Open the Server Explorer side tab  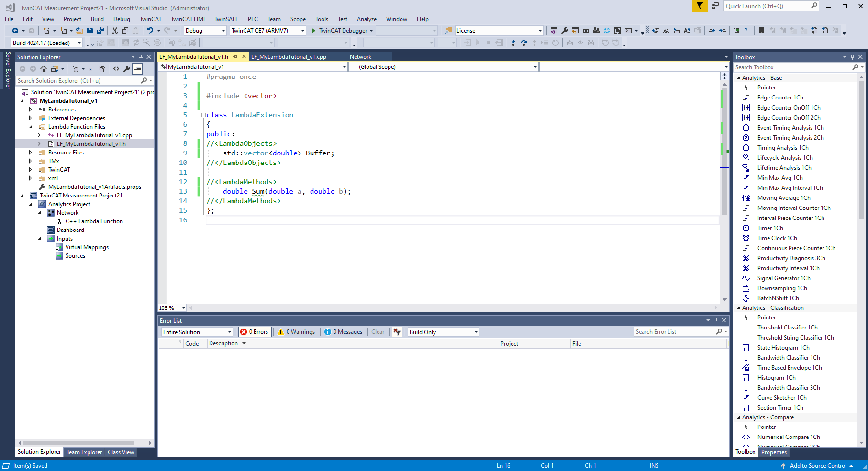[x=8, y=70]
